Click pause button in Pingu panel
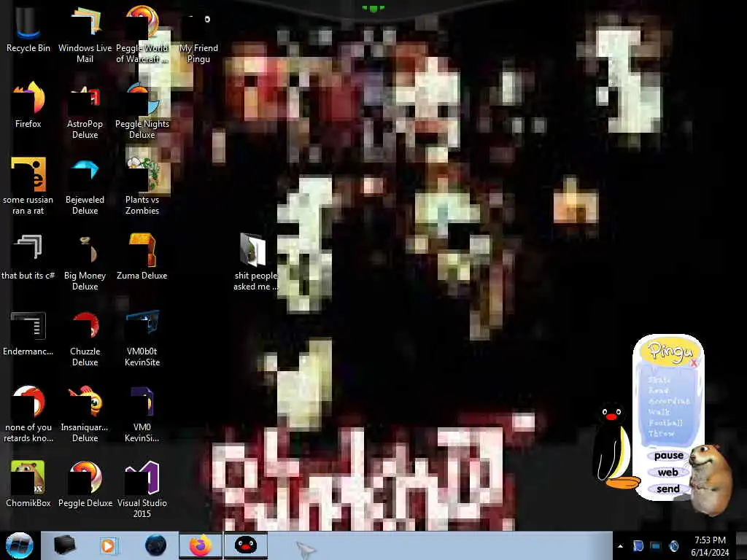Screen dimensions: 747x560 pos(668,456)
